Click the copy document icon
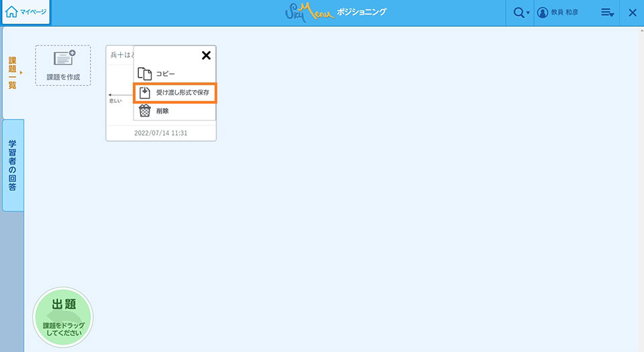 pos(144,74)
